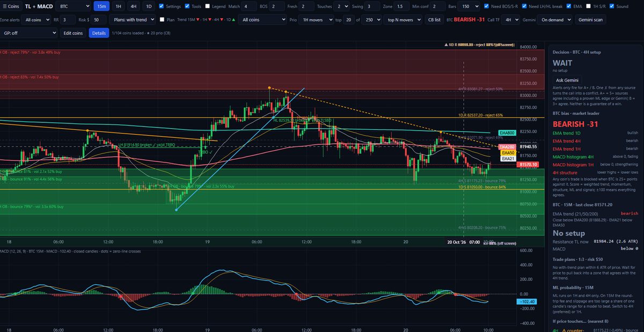Click the EMA50 chart label
This screenshot has height=332, width=644.
pos(508,153)
